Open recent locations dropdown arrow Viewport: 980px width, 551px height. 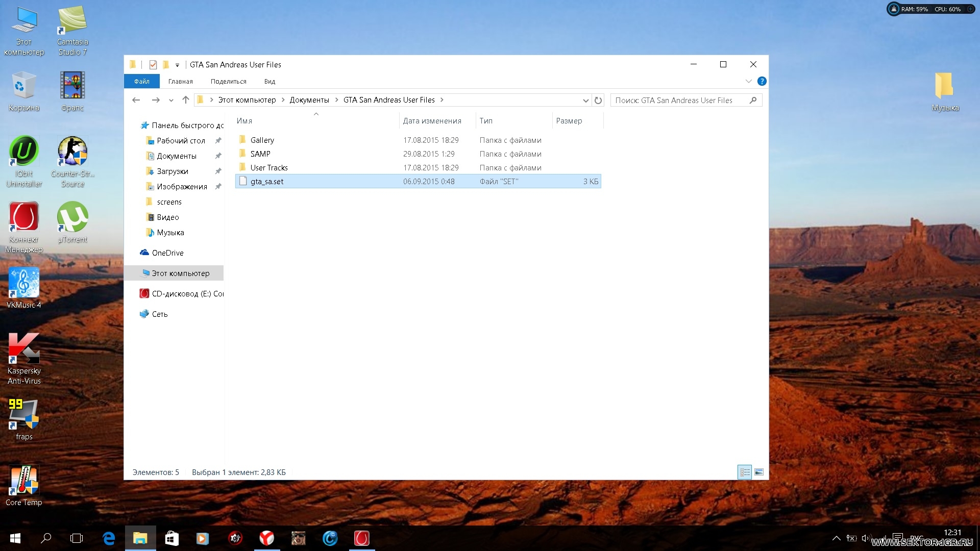pyautogui.click(x=171, y=100)
